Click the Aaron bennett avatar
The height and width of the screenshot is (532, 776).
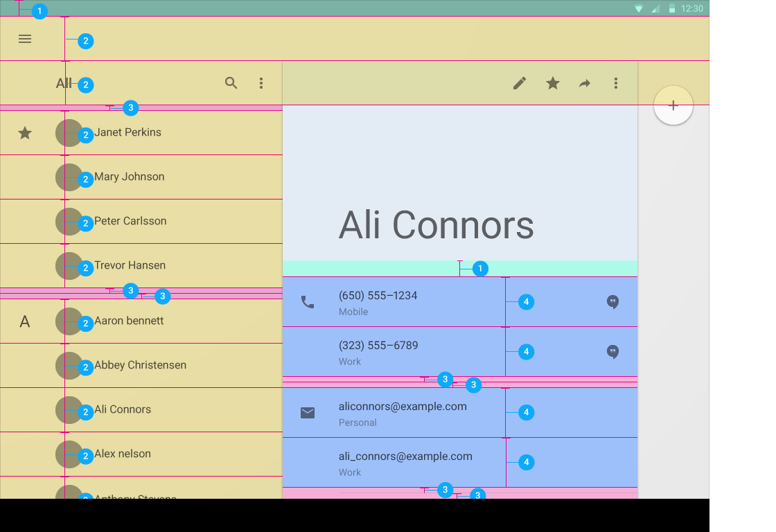69,321
